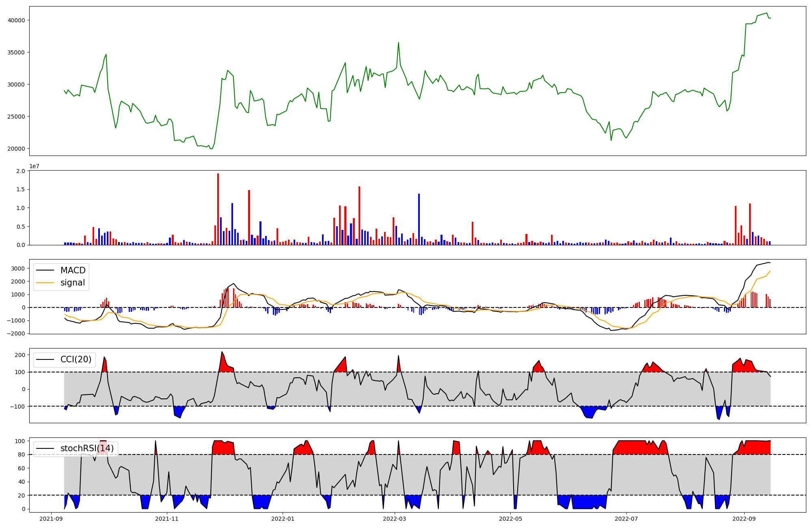
Task: Click the tallest red volume bar
Action: click(218, 209)
